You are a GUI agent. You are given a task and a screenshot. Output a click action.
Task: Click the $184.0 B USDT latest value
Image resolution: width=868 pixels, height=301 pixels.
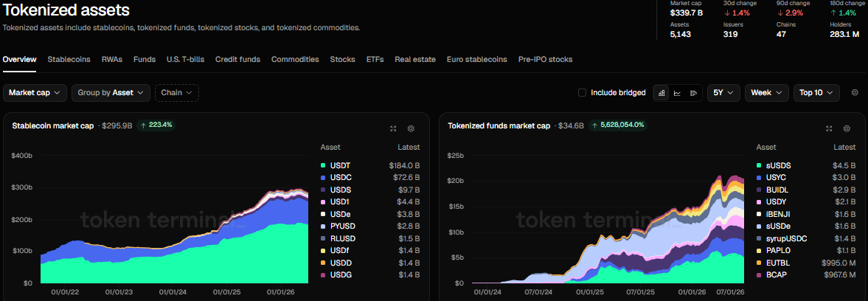[404, 165]
